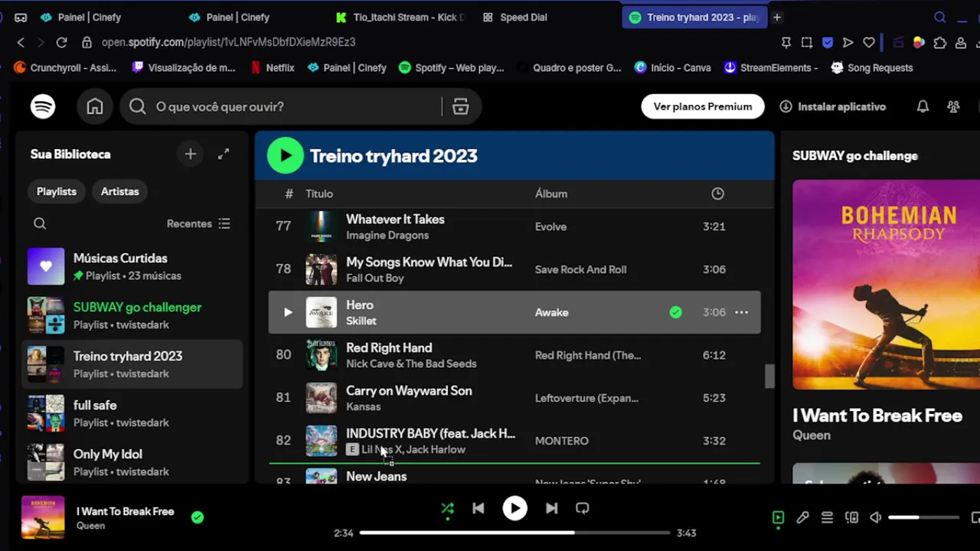Open more options for the Hero track
This screenshot has width=980, height=551.
[x=741, y=312]
